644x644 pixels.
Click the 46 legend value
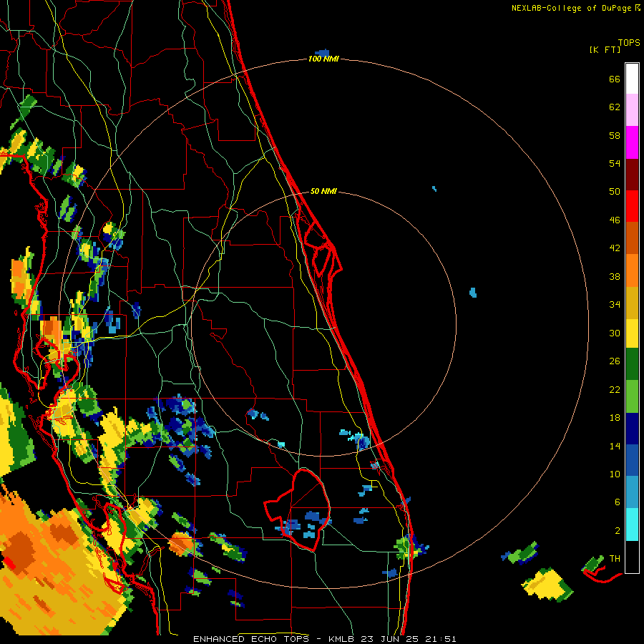pos(615,220)
